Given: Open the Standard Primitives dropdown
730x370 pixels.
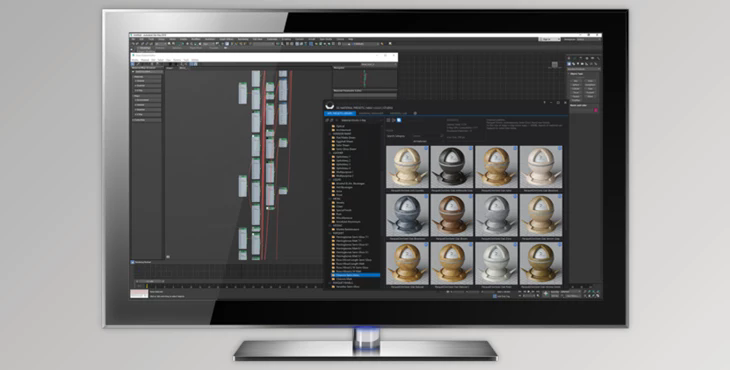Looking at the screenshot, I should point(584,69).
